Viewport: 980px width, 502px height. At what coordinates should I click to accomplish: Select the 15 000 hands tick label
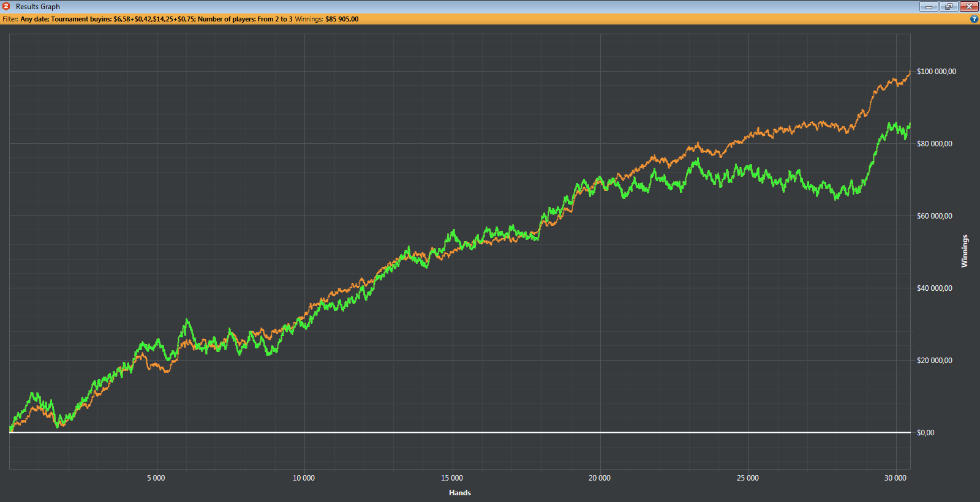[452, 478]
